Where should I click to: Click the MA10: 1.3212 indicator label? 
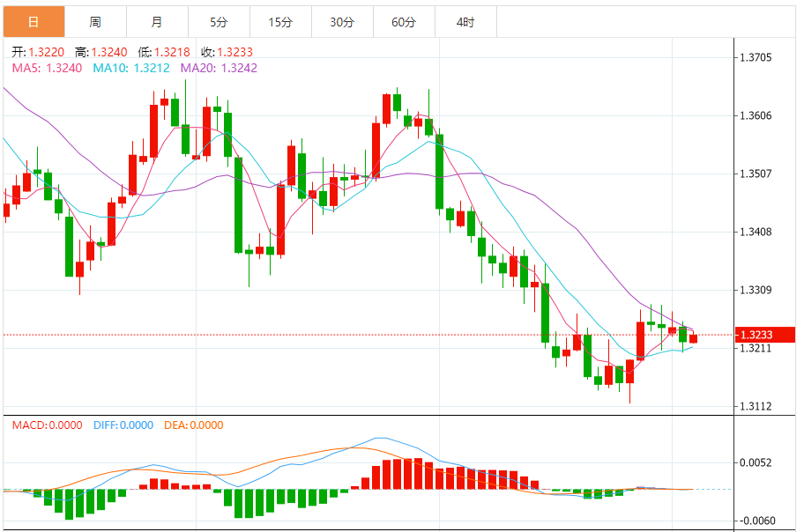(131, 68)
